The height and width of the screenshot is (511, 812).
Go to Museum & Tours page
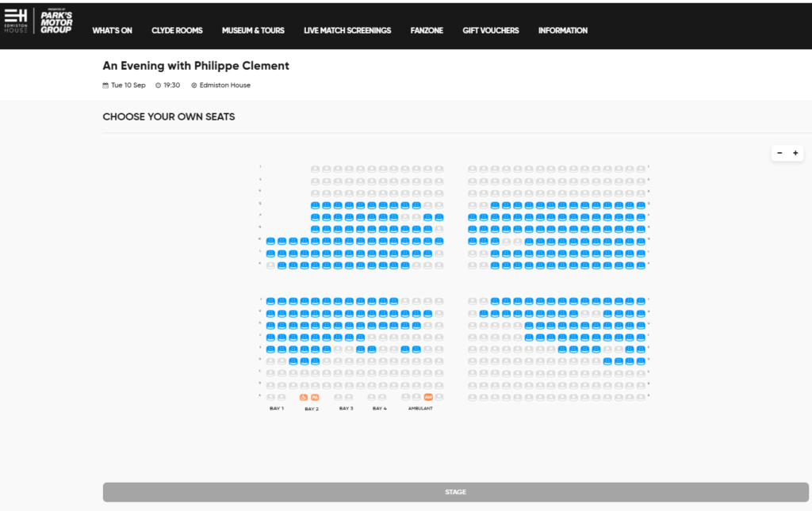pyautogui.click(x=253, y=31)
